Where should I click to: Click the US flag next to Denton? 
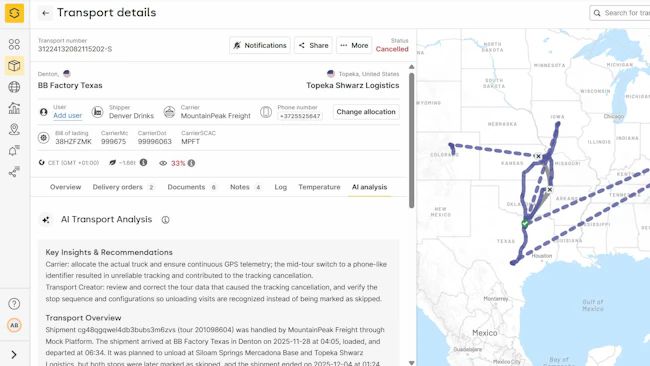click(67, 74)
